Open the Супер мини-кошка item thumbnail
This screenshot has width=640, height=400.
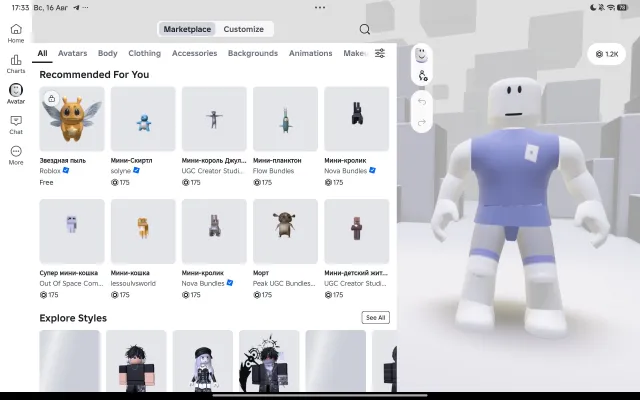[x=72, y=231]
